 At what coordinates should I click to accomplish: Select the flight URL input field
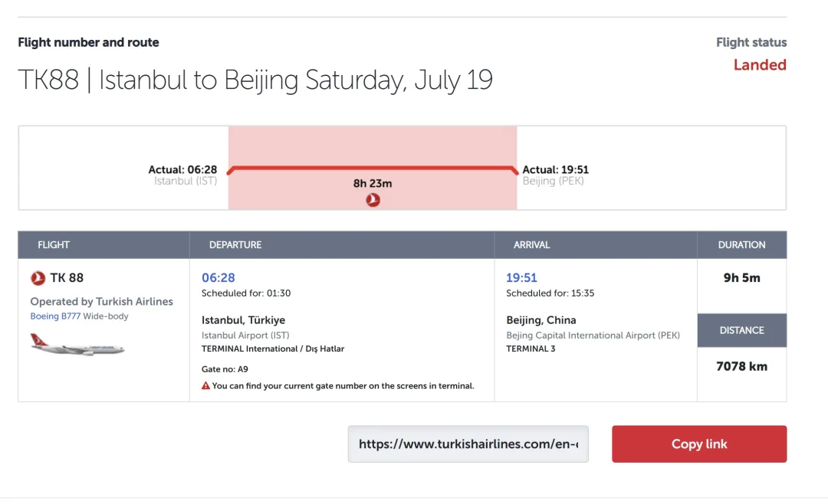(468, 443)
